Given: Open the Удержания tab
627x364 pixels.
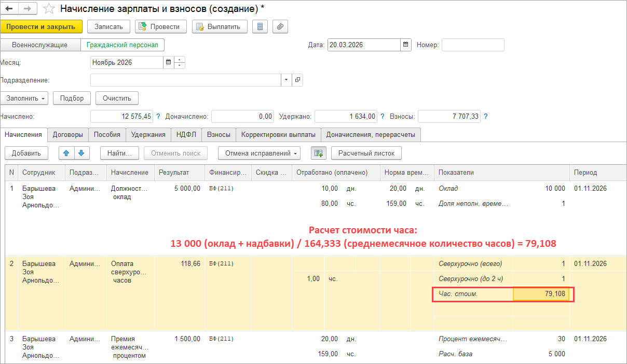Looking at the screenshot, I should 148,134.
